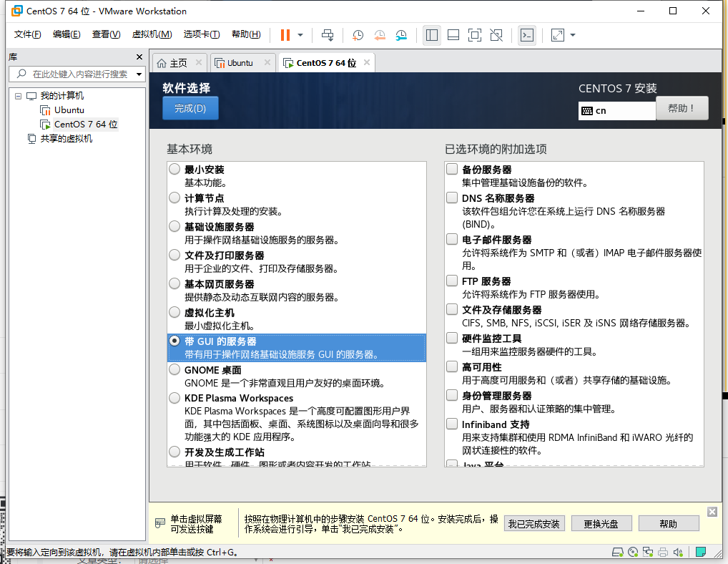
Task: Select the 最小安装 radio button
Action: tap(174, 169)
